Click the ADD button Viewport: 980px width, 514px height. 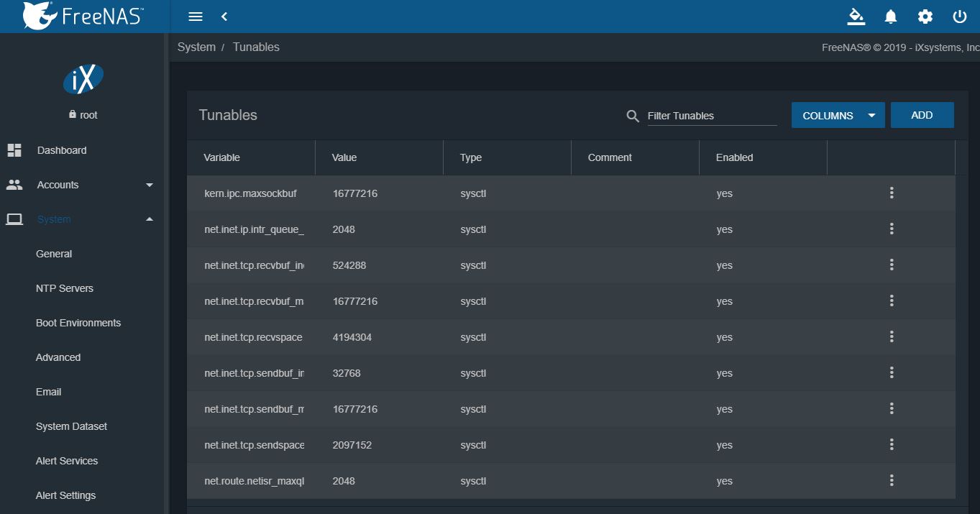[922, 115]
